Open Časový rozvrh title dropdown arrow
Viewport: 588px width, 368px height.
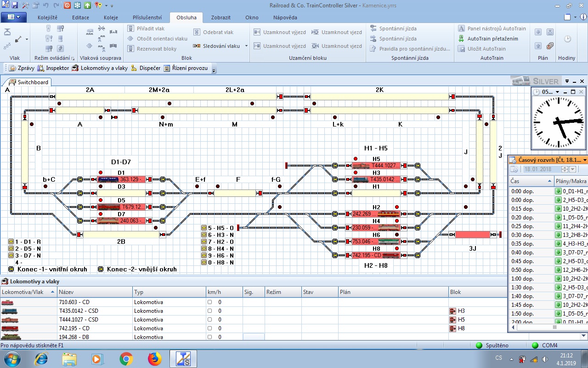pos(585,160)
